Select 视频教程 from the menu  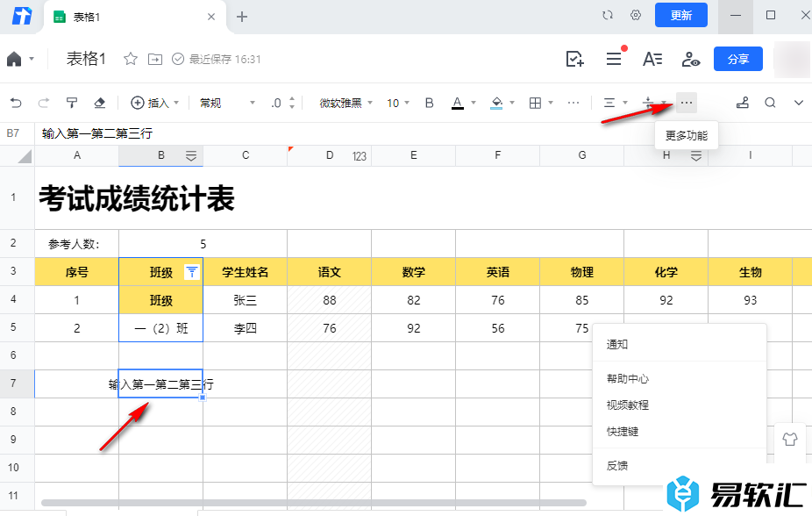click(x=679, y=405)
